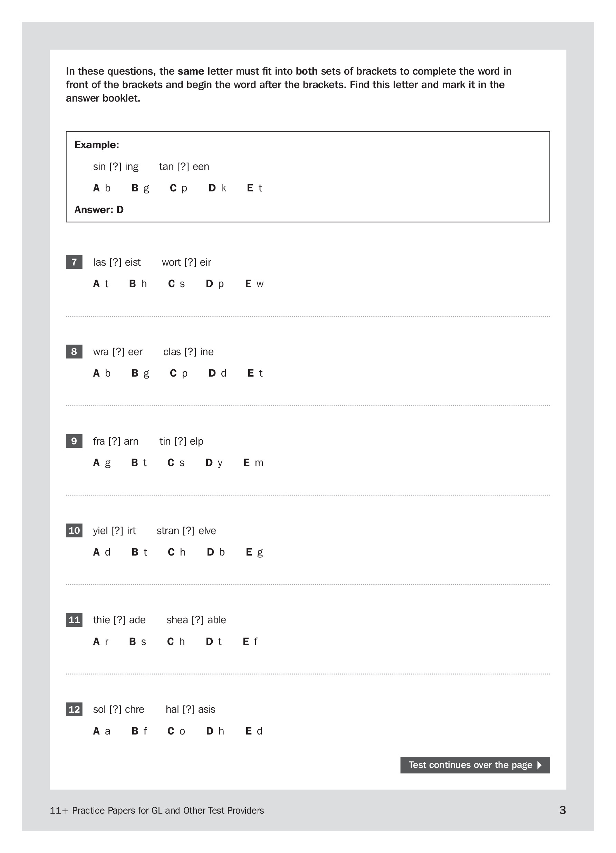Click the question 12 number badge
616x853 pixels.
click(x=74, y=709)
